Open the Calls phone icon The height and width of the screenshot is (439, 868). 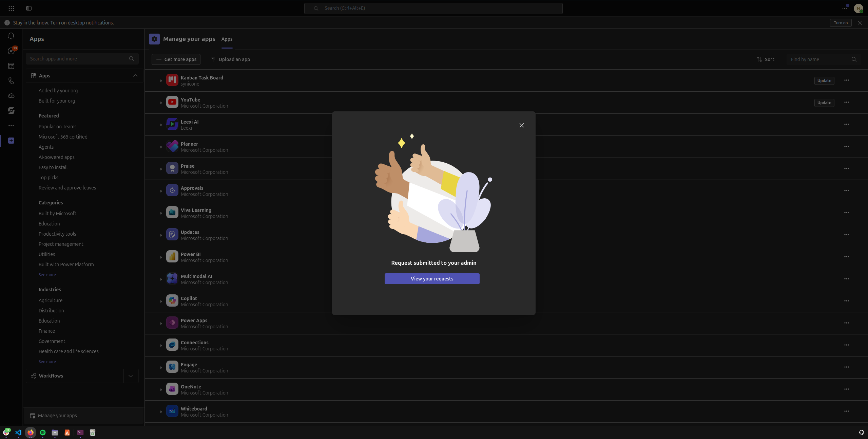pos(11,81)
